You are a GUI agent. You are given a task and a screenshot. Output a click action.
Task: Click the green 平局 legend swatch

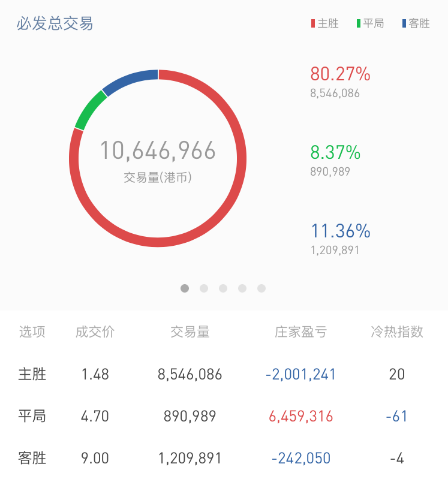point(359,23)
